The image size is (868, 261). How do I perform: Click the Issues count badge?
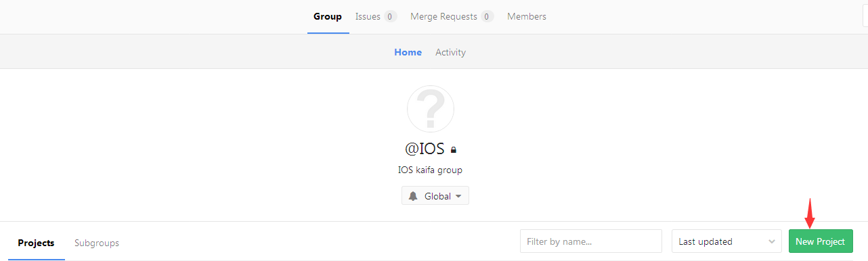pos(391,17)
